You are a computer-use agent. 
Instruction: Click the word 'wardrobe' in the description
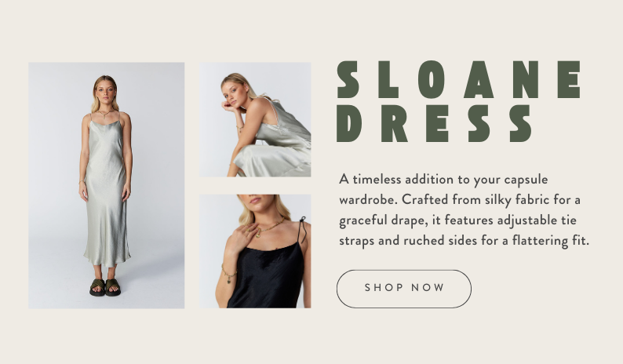pyautogui.click(x=367, y=199)
